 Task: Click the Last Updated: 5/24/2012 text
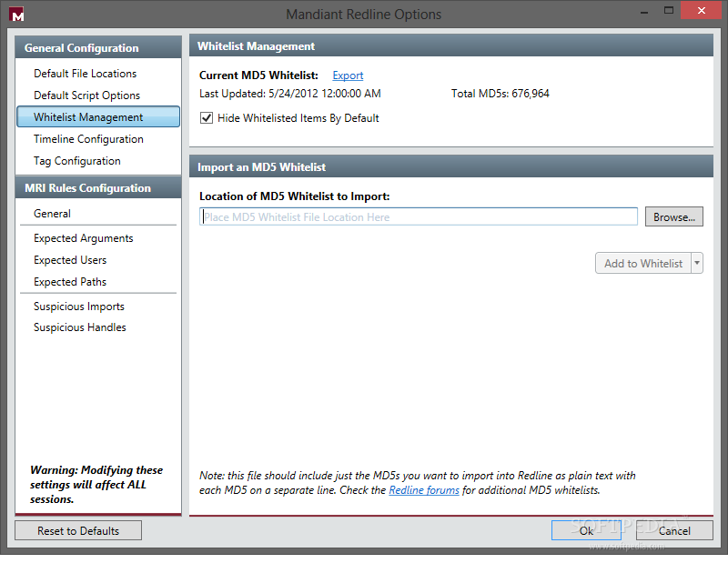click(x=289, y=94)
